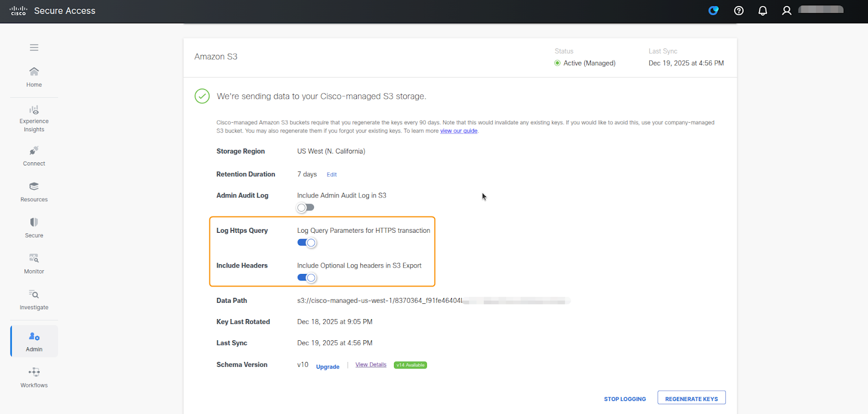
Task: Open Experience Insights in sidebar
Action: click(x=34, y=110)
